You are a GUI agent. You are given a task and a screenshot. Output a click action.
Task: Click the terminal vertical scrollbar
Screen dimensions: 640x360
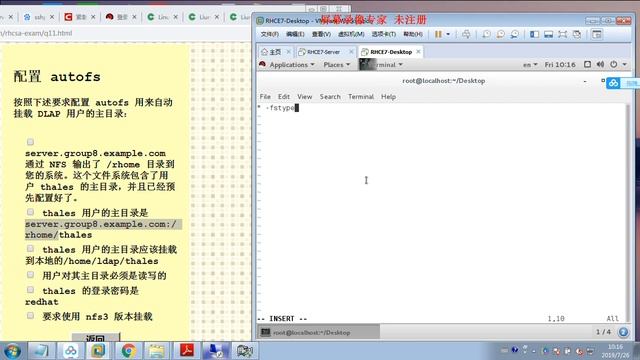pyautogui.click(x=628, y=212)
